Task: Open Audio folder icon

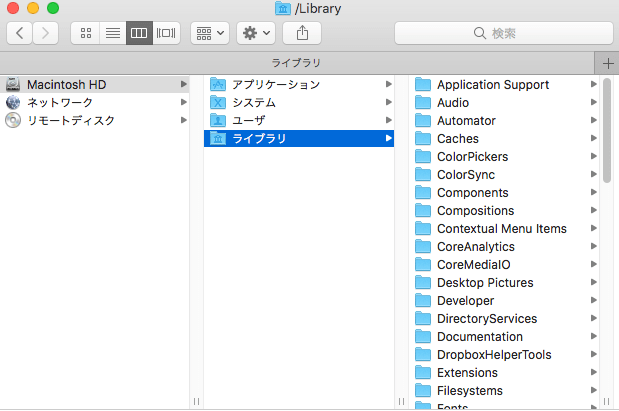Action: 423,102
